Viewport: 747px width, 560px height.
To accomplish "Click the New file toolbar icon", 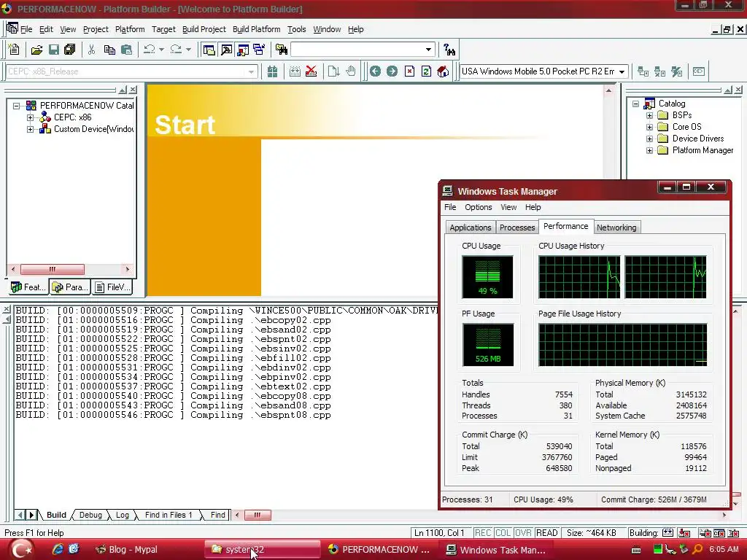I will point(14,50).
